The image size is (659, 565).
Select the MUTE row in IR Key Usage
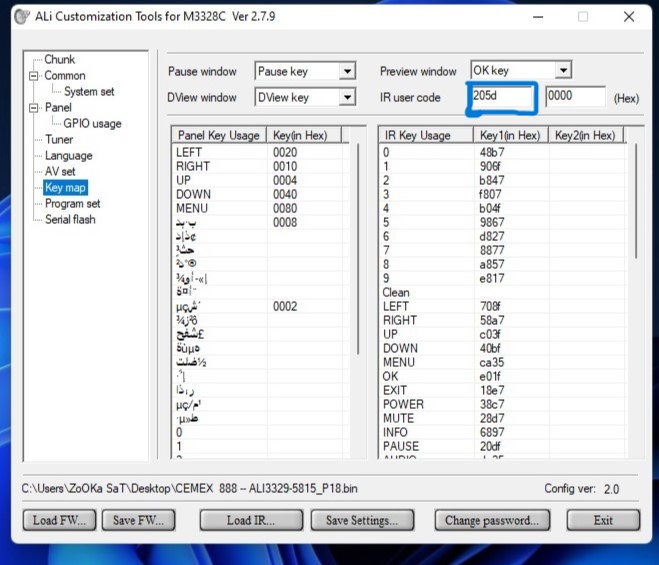(x=502, y=418)
